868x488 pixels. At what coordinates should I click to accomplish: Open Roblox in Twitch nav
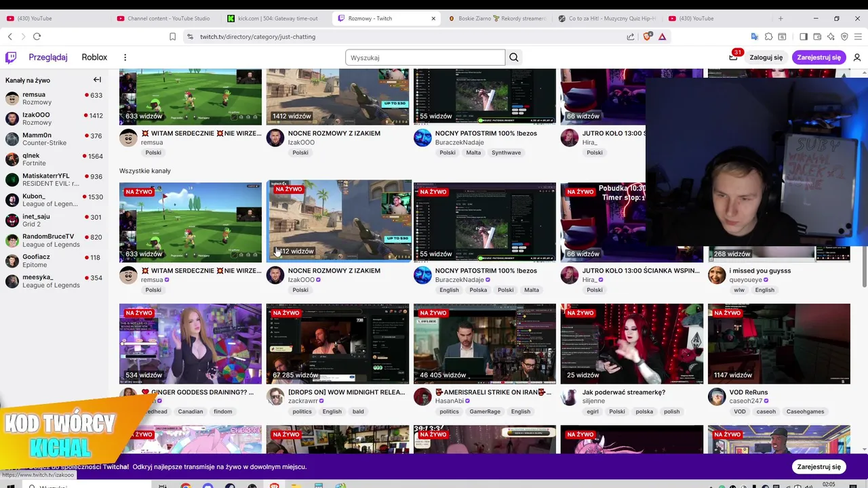[95, 58]
